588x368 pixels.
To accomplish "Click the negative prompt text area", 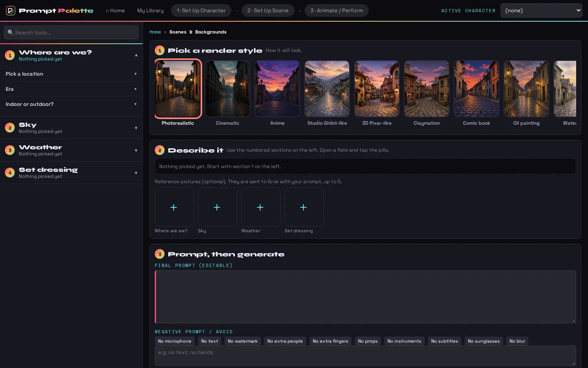I will 365,356.
